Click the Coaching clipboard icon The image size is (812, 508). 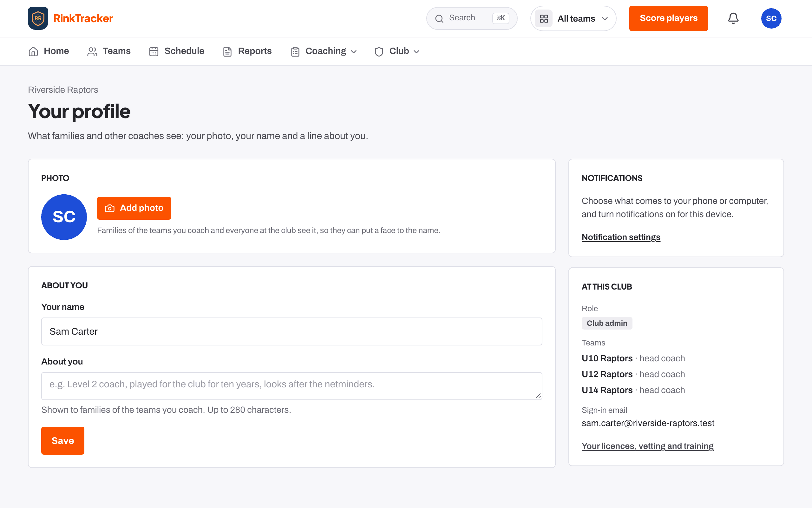pos(295,51)
